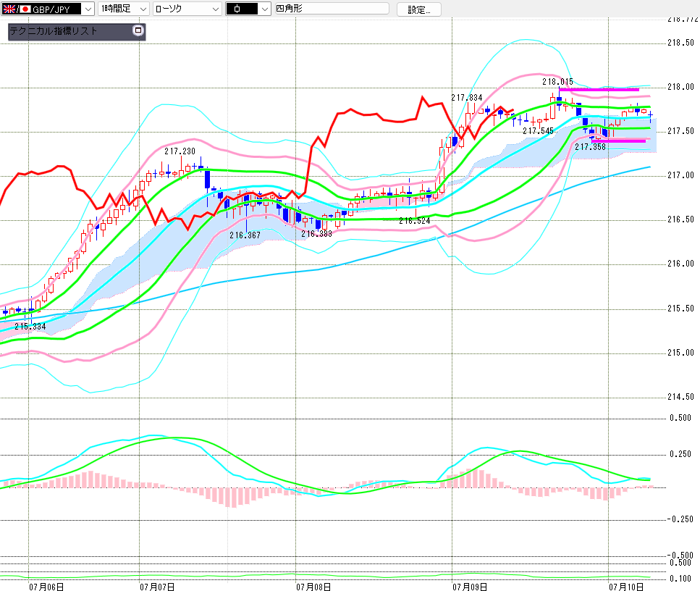Screen dimensions: 700x591
Task: Click the 218.00 price axis label
Action: [x=680, y=87]
